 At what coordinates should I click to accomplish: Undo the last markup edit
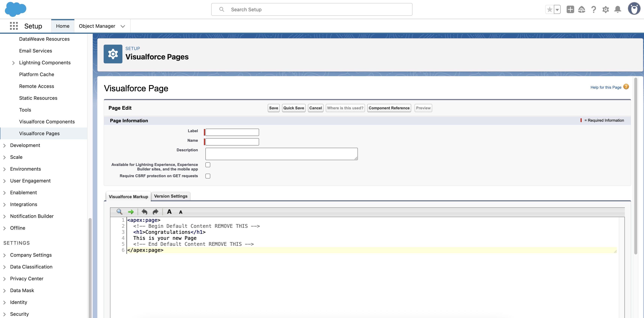coord(144,211)
